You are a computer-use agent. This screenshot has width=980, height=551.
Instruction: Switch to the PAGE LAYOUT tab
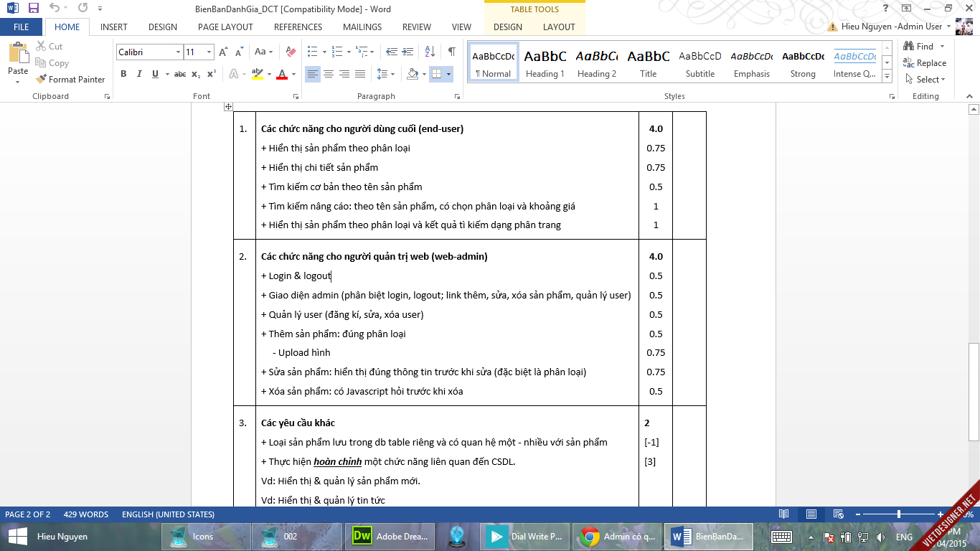click(x=225, y=27)
